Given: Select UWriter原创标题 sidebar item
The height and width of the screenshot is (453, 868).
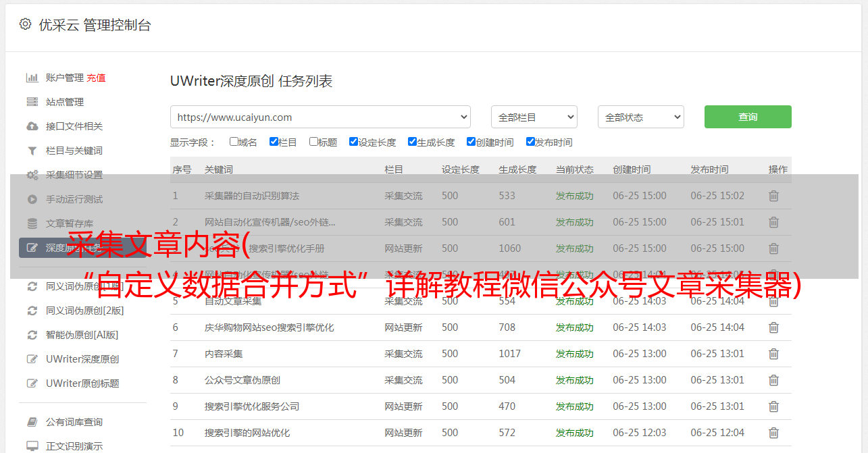Looking at the screenshot, I should point(82,383).
